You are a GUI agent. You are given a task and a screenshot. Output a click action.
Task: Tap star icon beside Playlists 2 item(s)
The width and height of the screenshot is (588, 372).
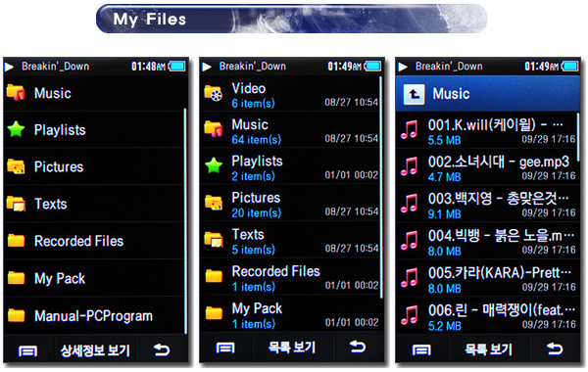pos(214,165)
